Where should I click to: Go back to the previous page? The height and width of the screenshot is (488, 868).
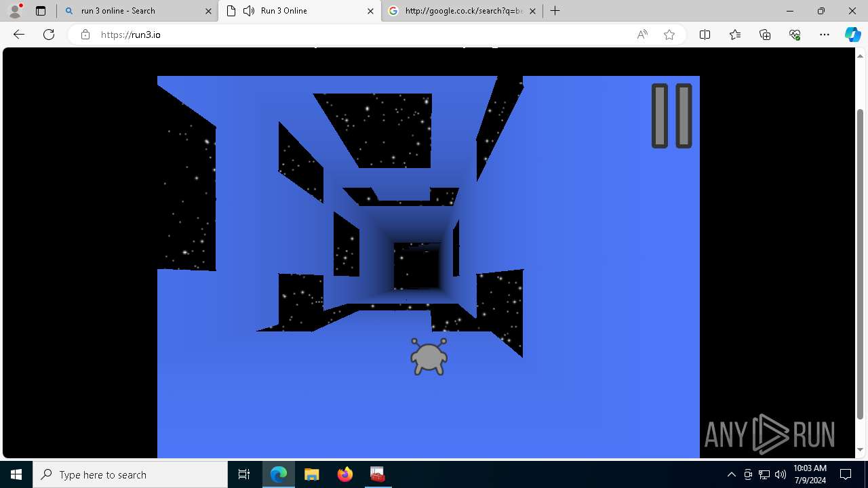click(19, 35)
